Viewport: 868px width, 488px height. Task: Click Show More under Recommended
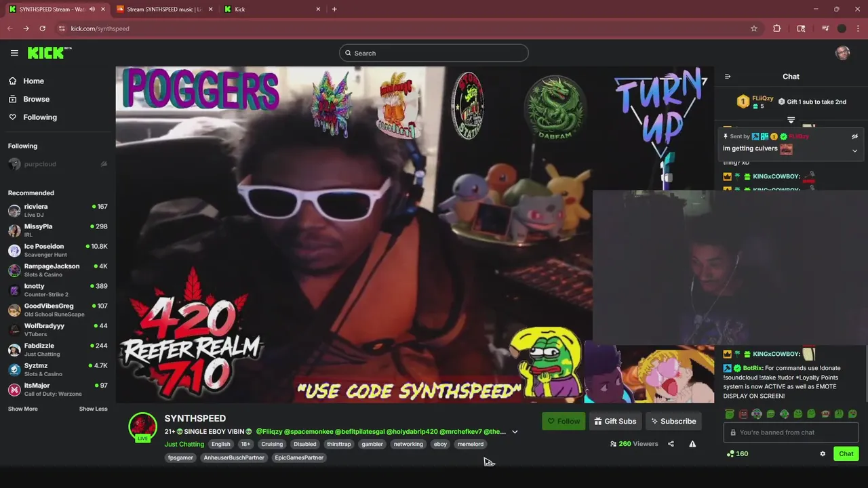23,409
